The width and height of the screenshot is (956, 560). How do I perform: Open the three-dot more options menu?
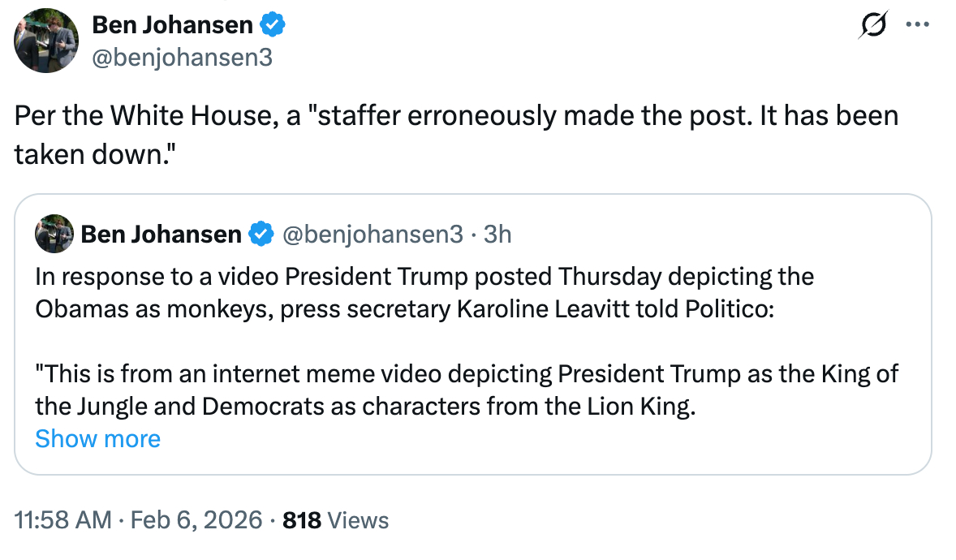click(917, 25)
